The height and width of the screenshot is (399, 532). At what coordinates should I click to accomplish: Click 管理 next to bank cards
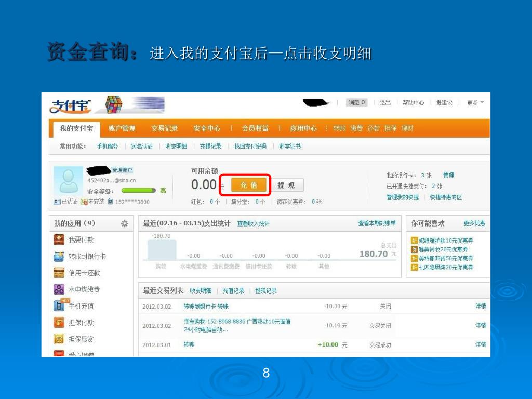(448, 176)
